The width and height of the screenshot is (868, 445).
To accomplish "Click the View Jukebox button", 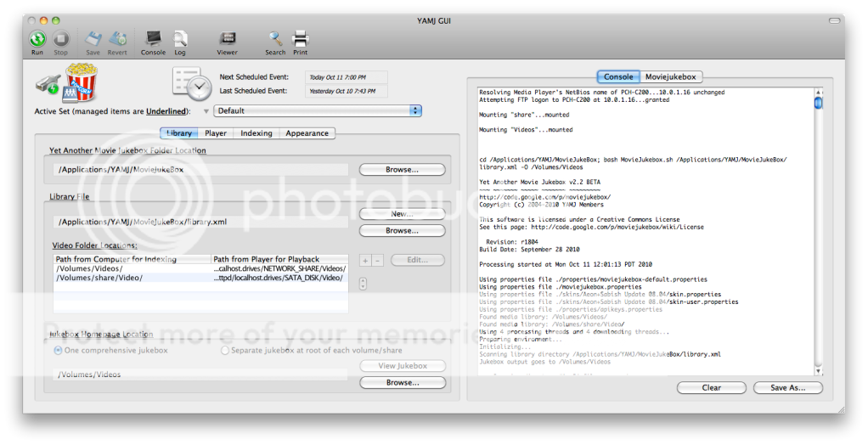I will pyautogui.click(x=403, y=366).
